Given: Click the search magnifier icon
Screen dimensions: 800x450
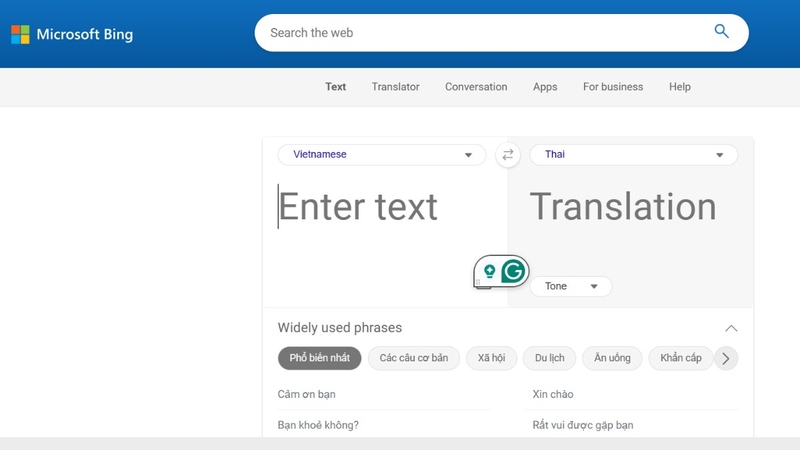Looking at the screenshot, I should [721, 32].
